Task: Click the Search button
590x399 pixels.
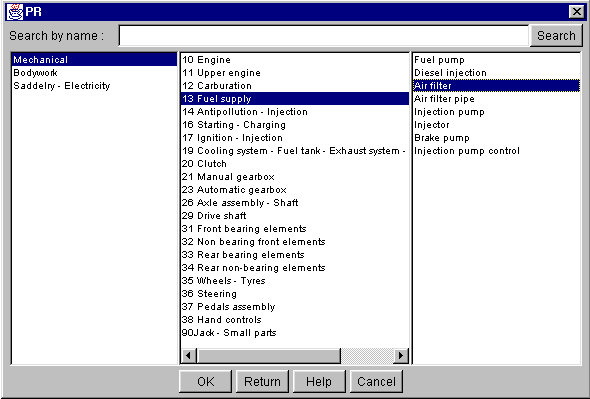Action: pyautogui.click(x=556, y=36)
